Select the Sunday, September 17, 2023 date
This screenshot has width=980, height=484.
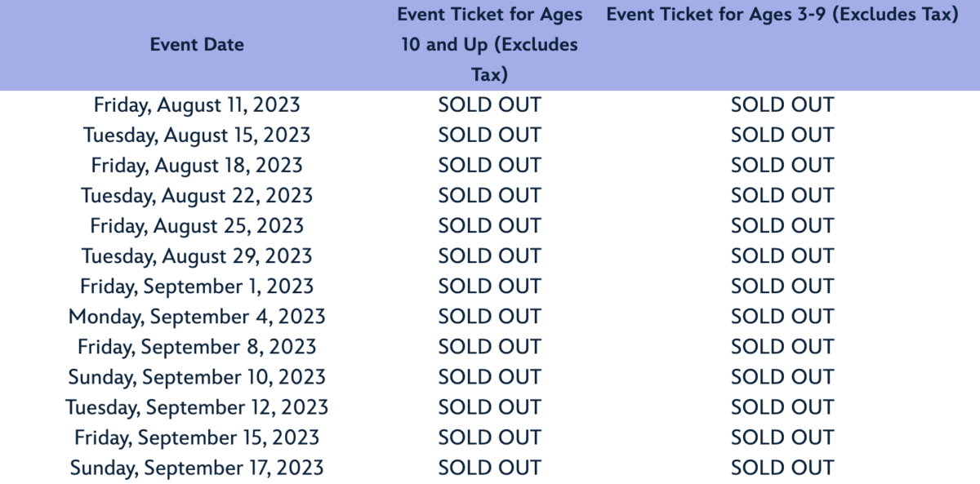197,468
